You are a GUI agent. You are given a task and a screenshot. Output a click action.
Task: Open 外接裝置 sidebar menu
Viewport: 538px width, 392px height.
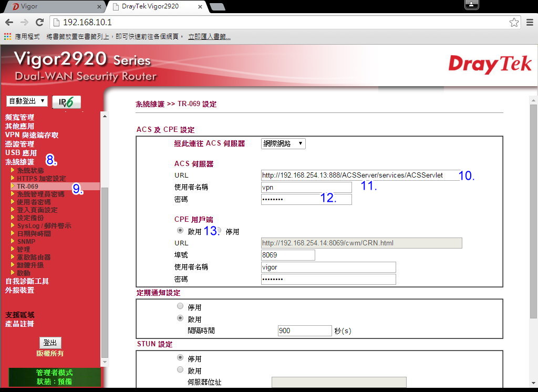click(x=19, y=291)
